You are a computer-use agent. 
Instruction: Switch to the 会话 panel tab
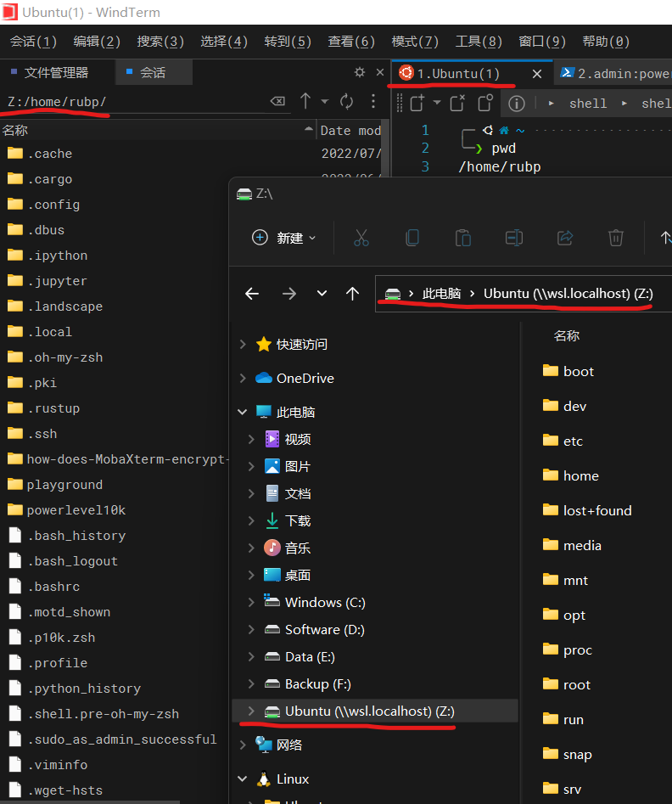(x=154, y=73)
